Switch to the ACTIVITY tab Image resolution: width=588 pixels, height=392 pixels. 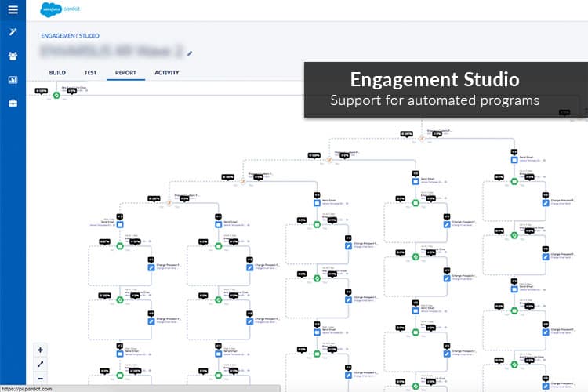pos(167,73)
